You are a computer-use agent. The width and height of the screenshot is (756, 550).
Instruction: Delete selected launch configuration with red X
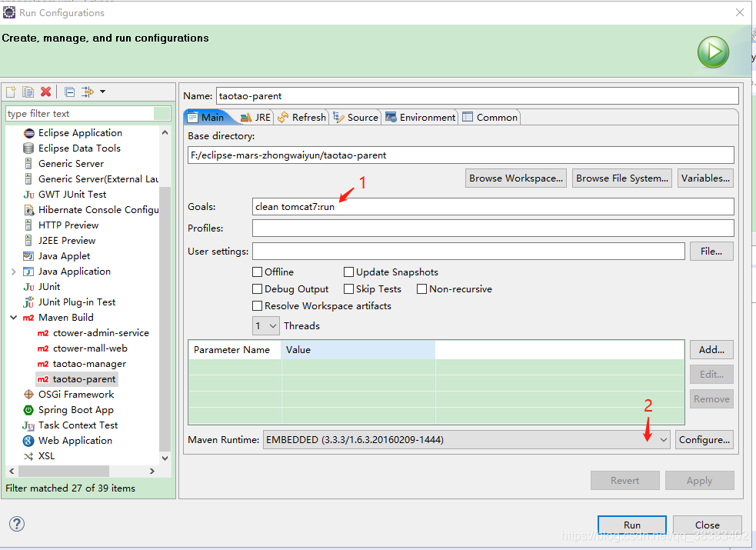(x=46, y=92)
